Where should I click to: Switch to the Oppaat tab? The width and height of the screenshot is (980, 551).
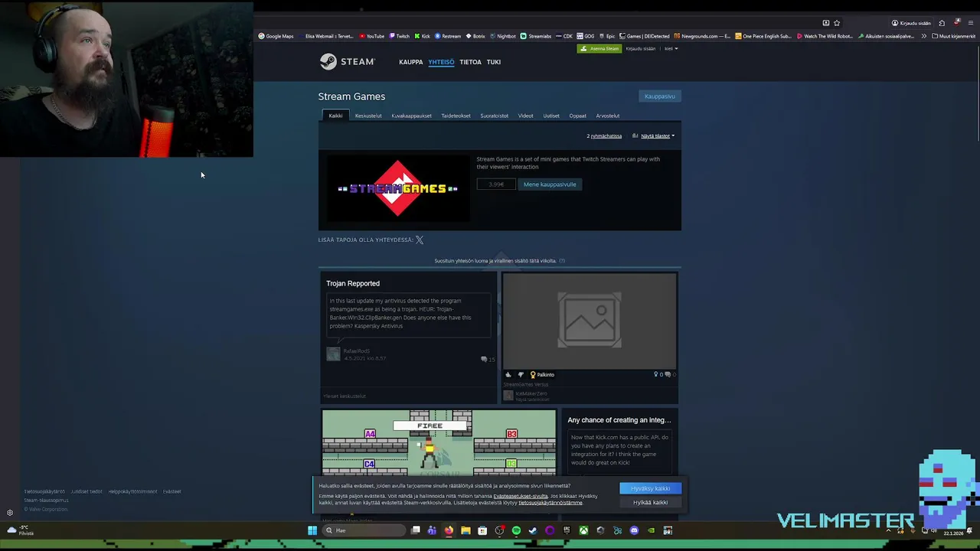coord(577,116)
